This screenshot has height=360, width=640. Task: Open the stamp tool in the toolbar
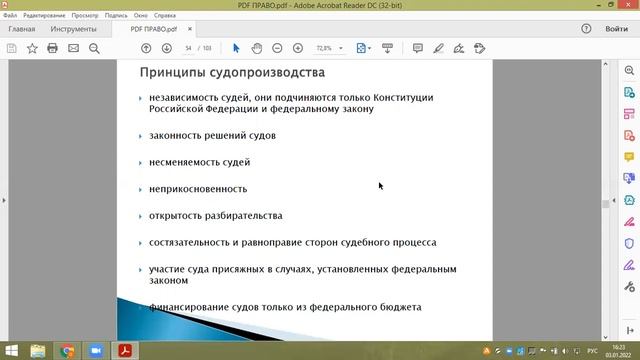click(480, 48)
